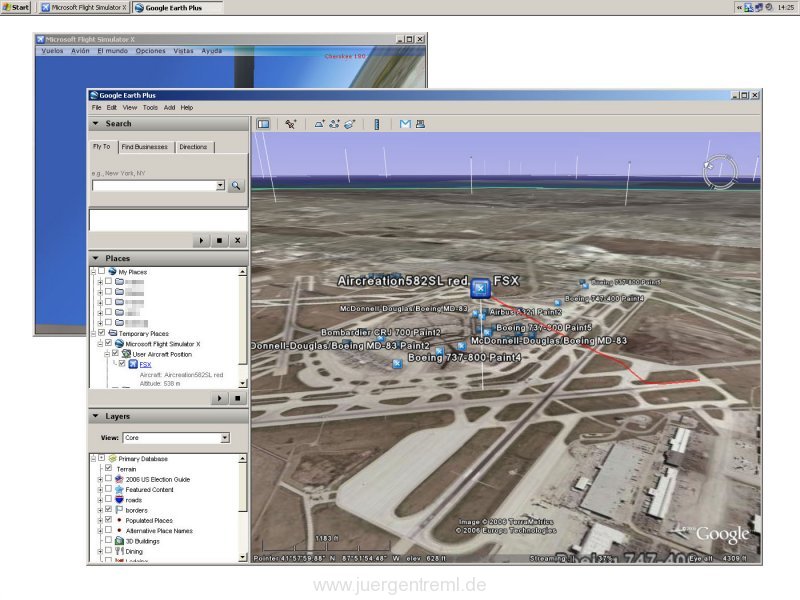Clear search results with the X button

(x=238, y=240)
